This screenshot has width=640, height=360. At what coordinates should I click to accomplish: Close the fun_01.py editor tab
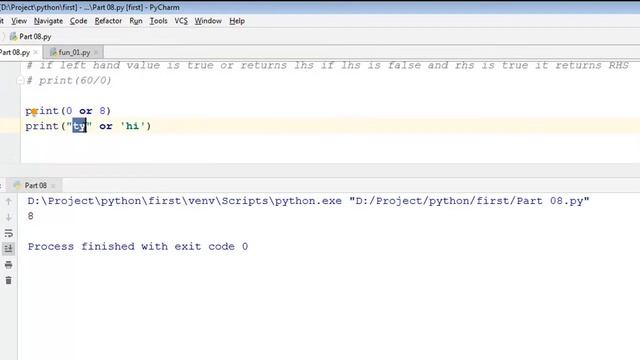coord(96,52)
